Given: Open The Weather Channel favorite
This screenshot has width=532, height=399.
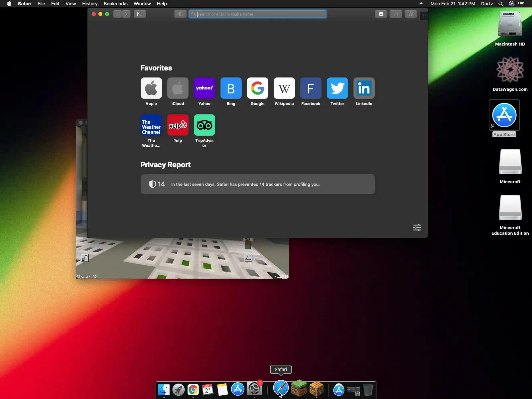Looking at the screenshot, I should tap(151, 125).
